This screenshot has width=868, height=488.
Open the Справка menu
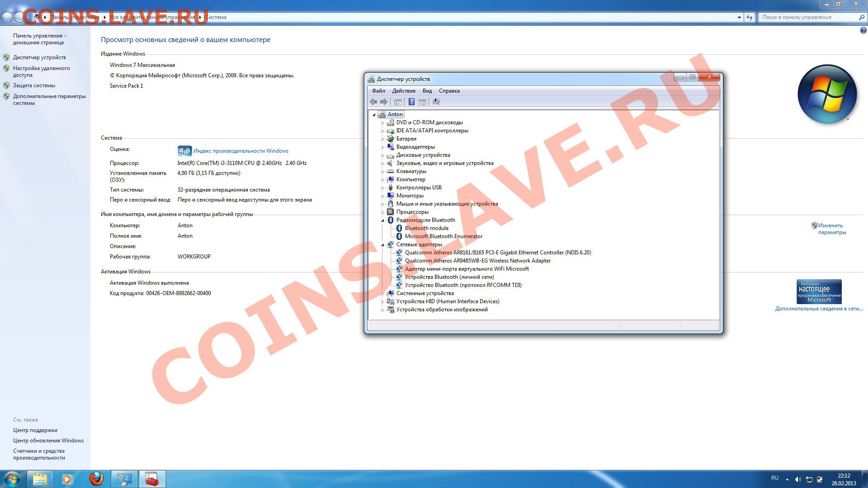(449, 91)
